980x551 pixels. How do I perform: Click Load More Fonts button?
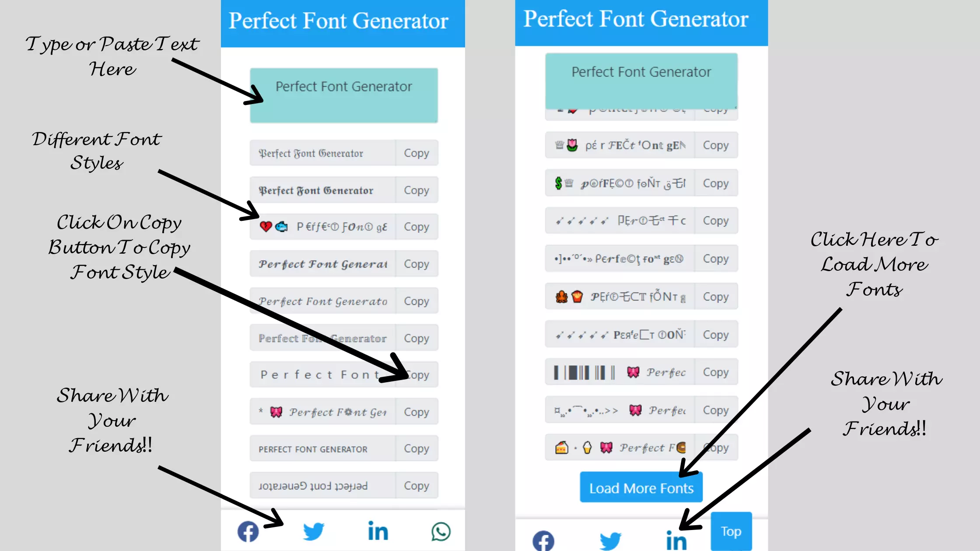point(641,488)
